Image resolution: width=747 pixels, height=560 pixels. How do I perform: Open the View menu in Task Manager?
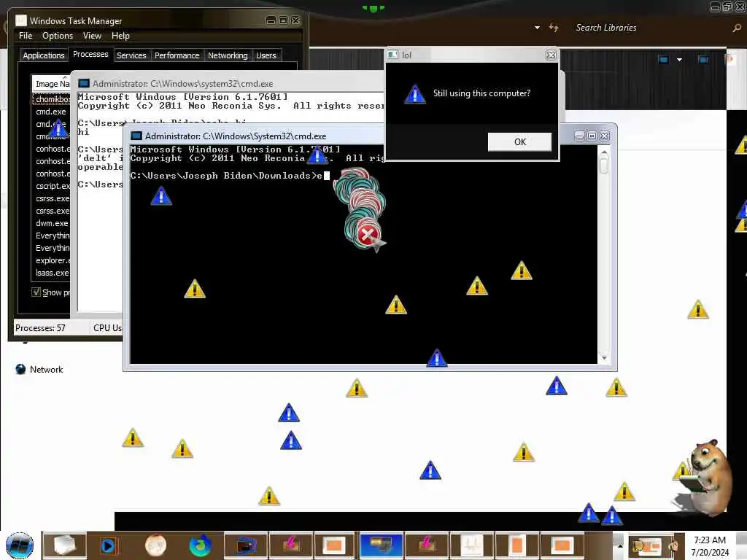(x=92, y=36)
